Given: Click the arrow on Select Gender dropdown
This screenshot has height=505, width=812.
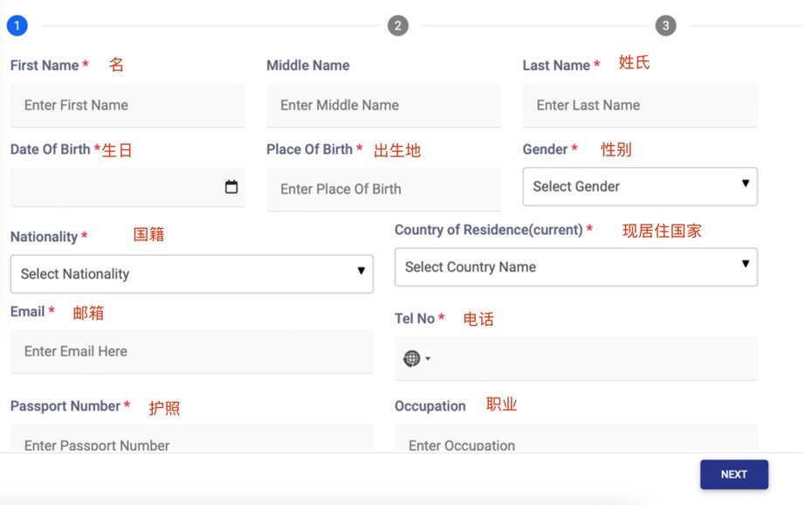Looking at the screenshot, I should (745, 184).
